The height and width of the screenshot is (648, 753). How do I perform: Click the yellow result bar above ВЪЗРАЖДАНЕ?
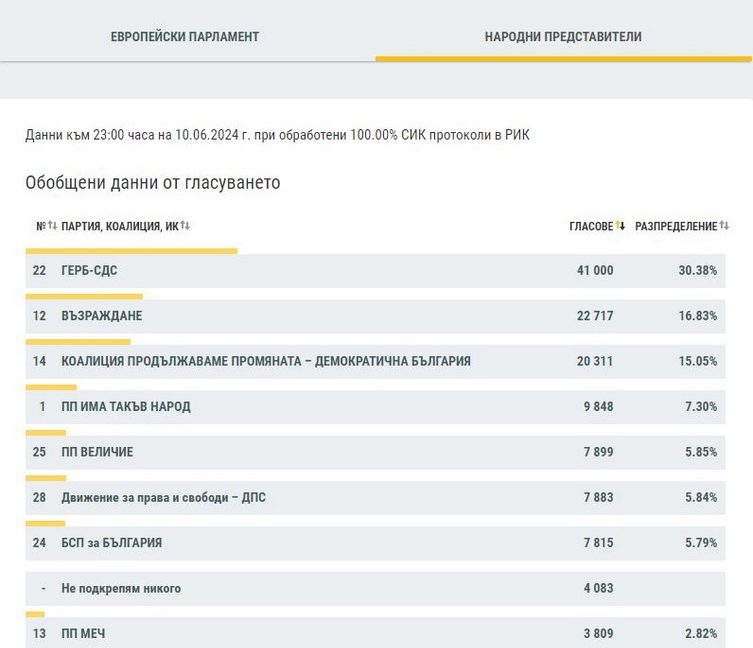[84, 296]
